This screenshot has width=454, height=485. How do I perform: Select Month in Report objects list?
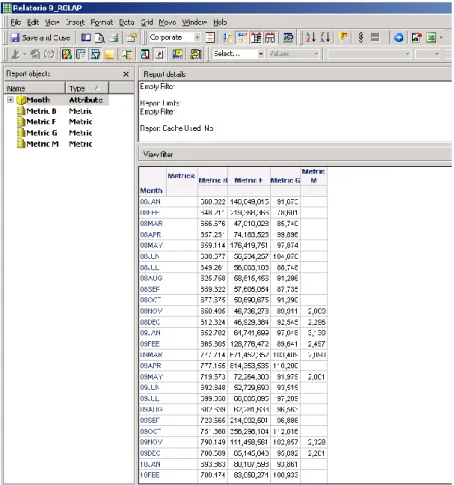pyautogui.click(x=38, y=100)
